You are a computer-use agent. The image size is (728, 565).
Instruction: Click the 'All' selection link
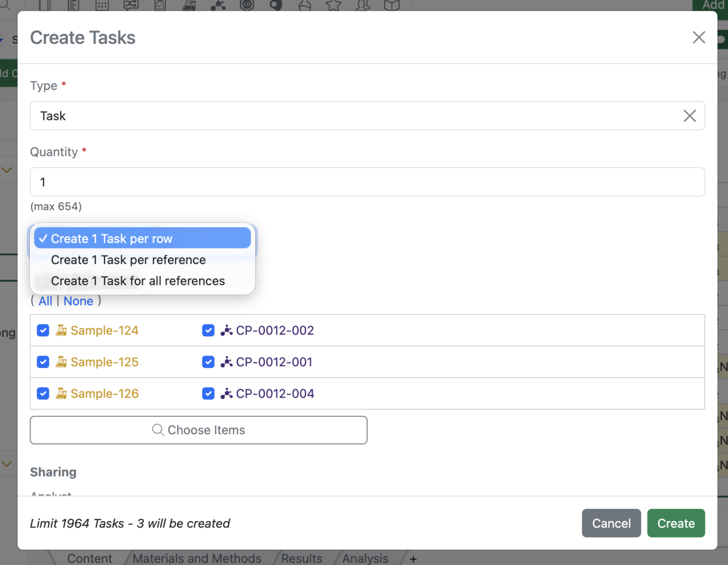point(45,301)
